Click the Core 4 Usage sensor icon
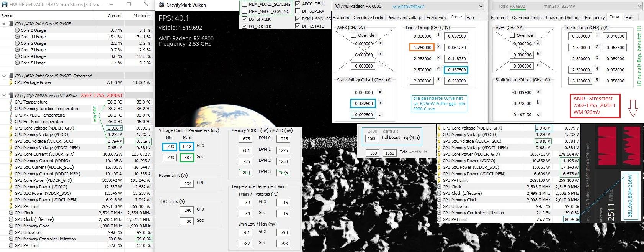The image size is (644, 252). (17, 56)
